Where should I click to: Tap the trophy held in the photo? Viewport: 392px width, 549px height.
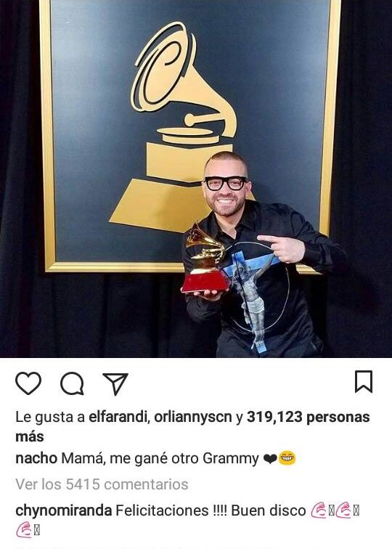[x=206, y=259]
